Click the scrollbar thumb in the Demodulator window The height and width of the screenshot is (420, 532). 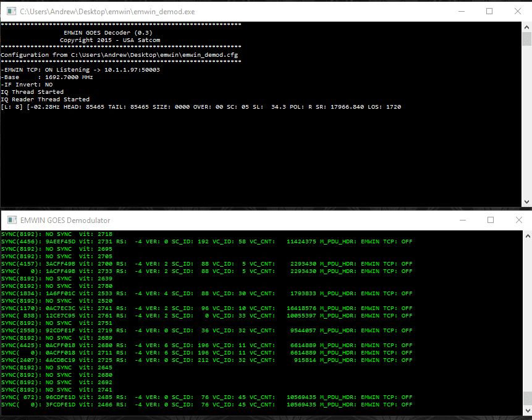coord(528,398)
